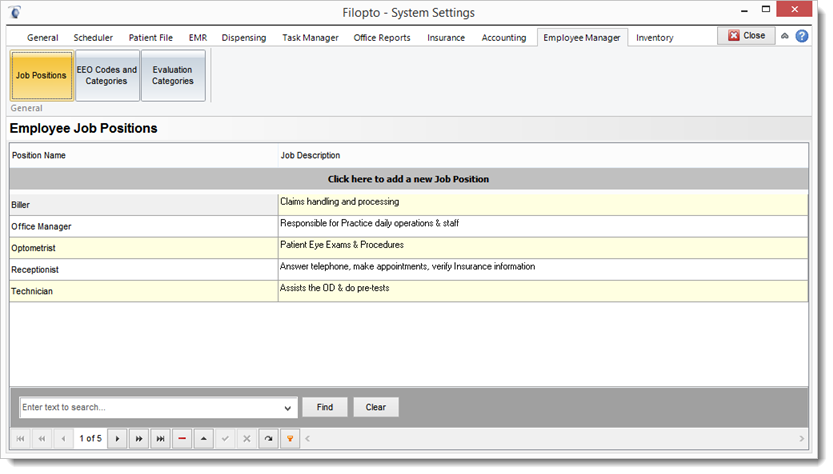Click the Filopto app logo icon
This screenshot has width=833, height=474.
click(x=15, y=12)
